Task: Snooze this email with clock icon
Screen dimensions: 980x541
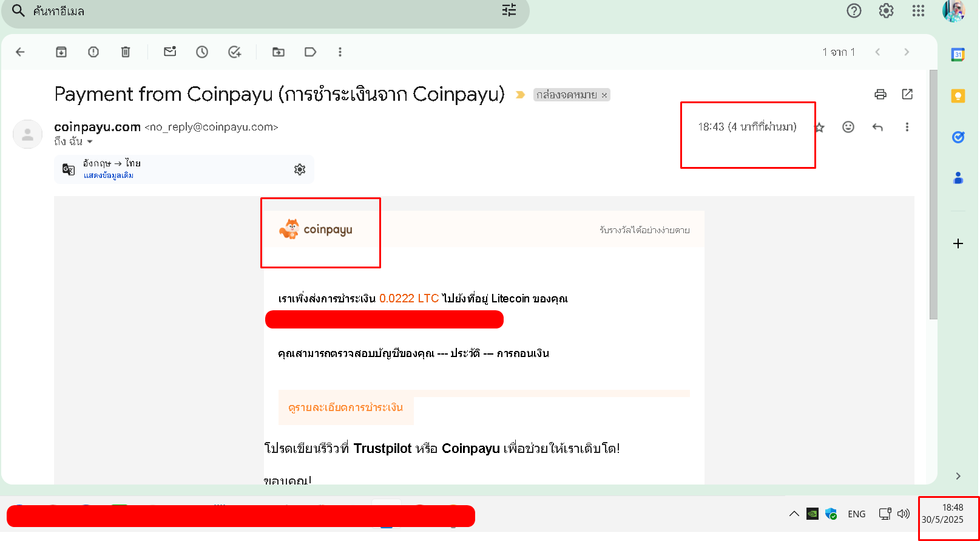Action: pyautogui.click(x=202, y=52)
